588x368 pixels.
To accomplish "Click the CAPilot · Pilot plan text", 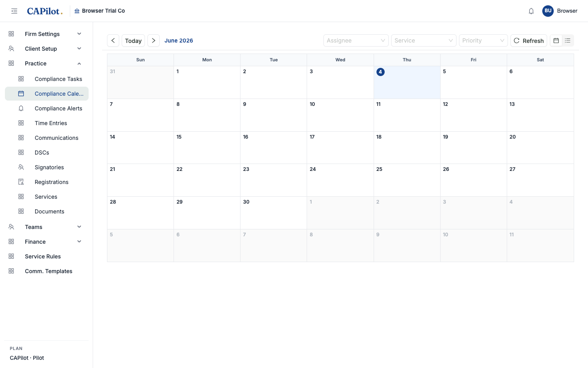I will pos(27,358).
